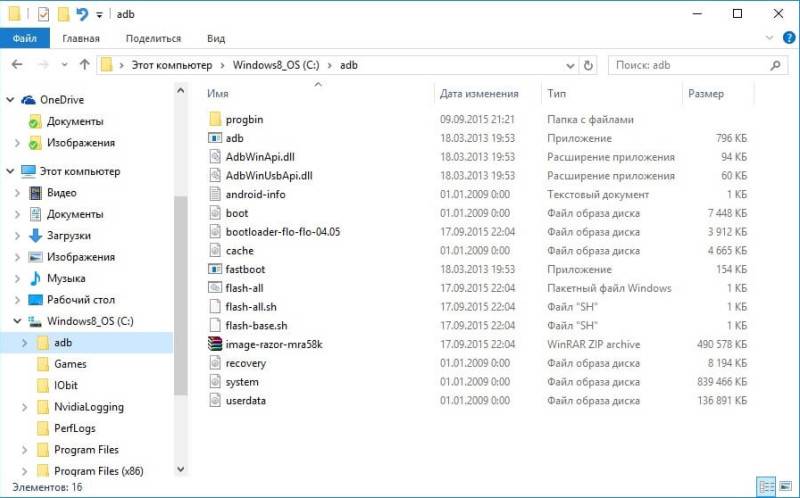Click the up arrow navigation button
800x498 pixels.
(84, 65)
